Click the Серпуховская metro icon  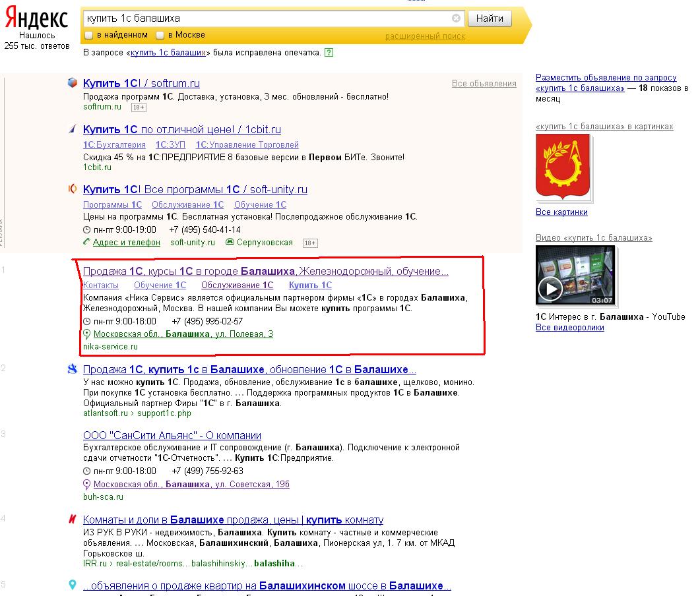click(x=230, y=242)
